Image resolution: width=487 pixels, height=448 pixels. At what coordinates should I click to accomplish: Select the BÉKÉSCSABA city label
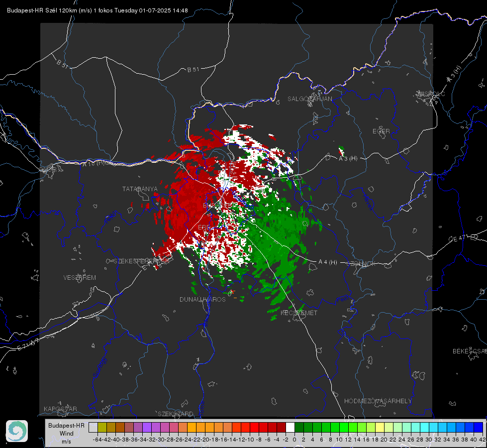click(470, 351)
